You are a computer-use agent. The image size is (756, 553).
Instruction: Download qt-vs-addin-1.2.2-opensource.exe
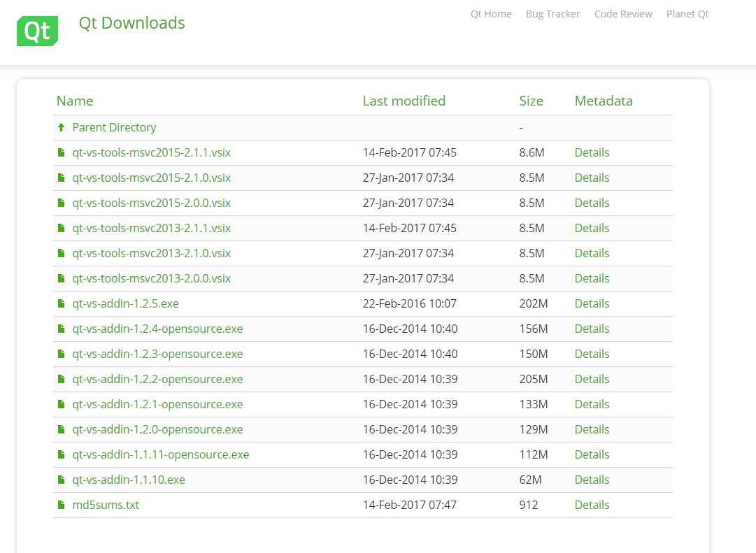pyautogui.click(x=157, y=378)
